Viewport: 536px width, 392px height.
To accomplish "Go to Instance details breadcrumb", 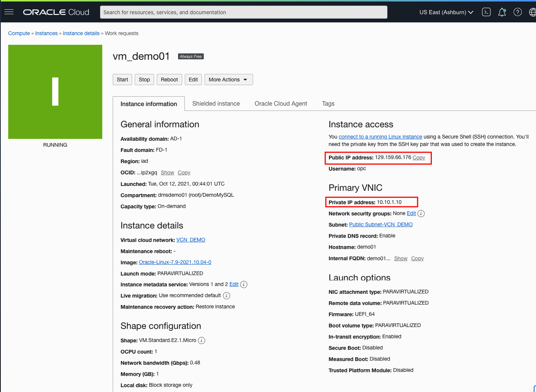I will tap(81, 33).
